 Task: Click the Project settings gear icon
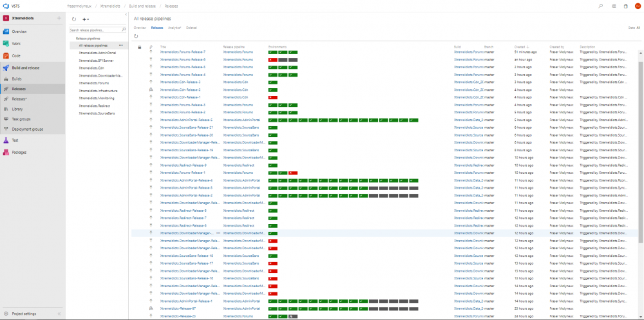click(x=6, y=314)
